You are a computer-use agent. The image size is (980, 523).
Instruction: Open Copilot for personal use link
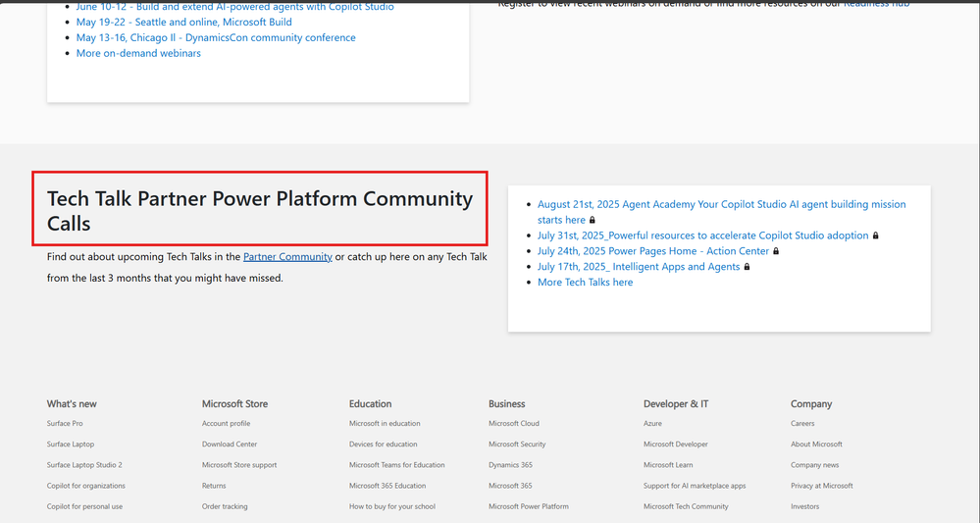pyautogui.click(x=84, y=506)
